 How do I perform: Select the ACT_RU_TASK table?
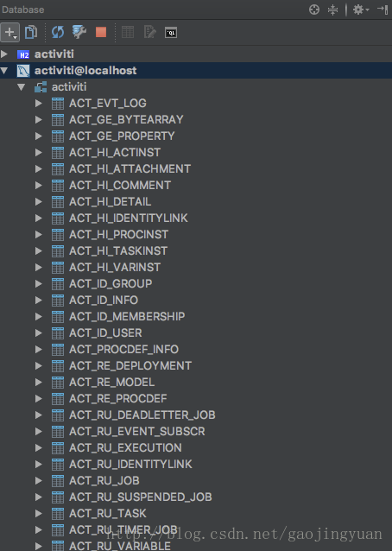click(x=107, y=513)
